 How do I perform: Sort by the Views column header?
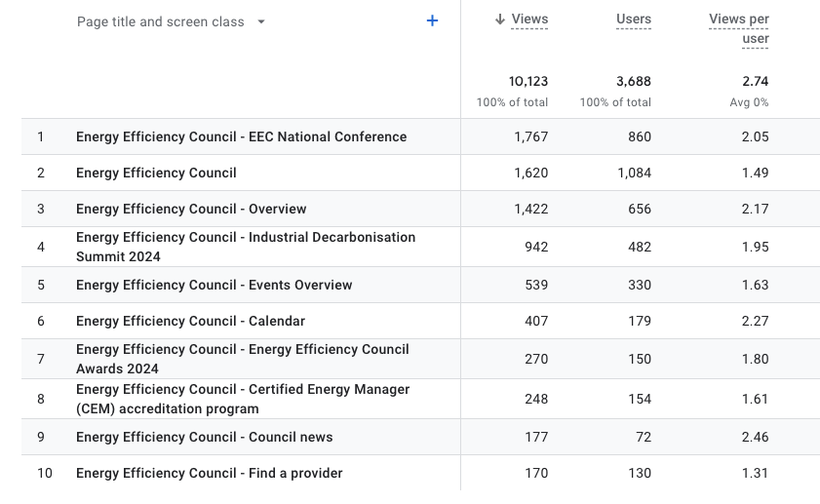point(529,19)
